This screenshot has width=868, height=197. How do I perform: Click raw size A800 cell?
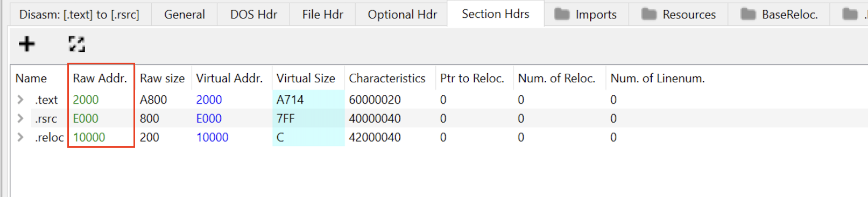click(153, 100)
